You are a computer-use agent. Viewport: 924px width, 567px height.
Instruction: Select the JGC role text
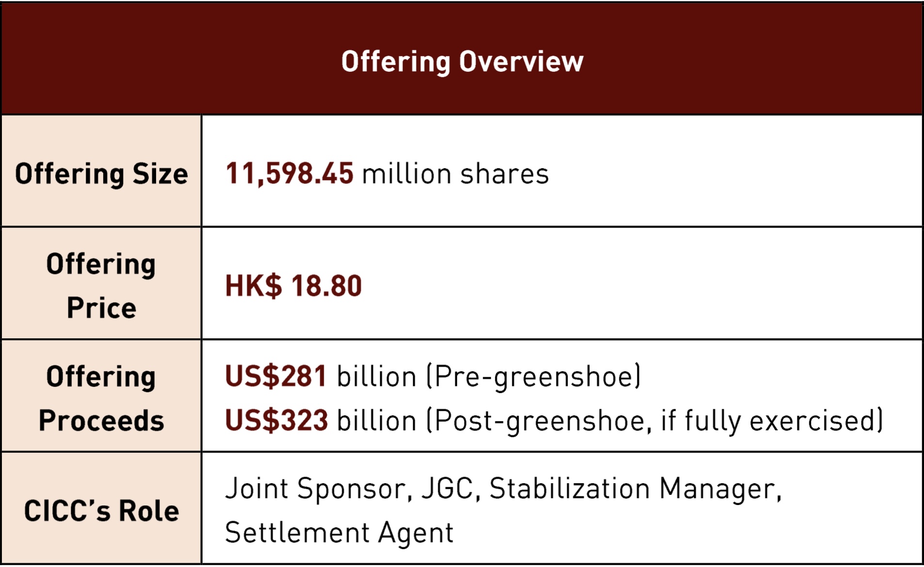[446, 488]
